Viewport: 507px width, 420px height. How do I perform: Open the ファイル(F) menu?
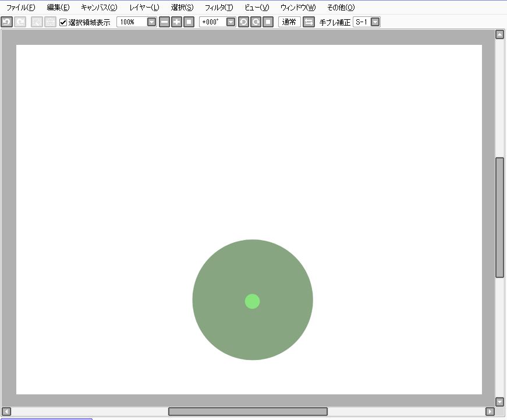20,8
